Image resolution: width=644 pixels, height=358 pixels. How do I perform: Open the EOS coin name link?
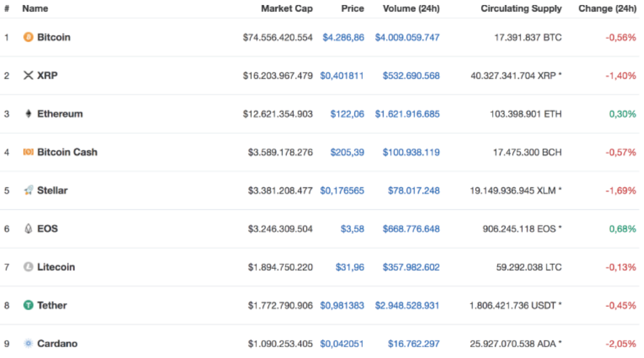47,228
